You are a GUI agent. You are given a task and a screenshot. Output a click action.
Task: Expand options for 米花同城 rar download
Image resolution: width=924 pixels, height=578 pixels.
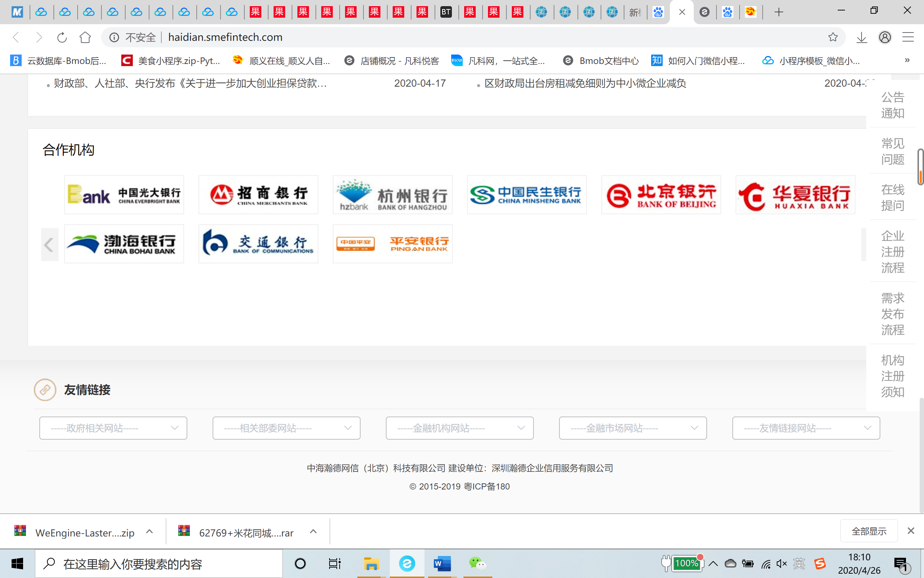click(313, 532)
